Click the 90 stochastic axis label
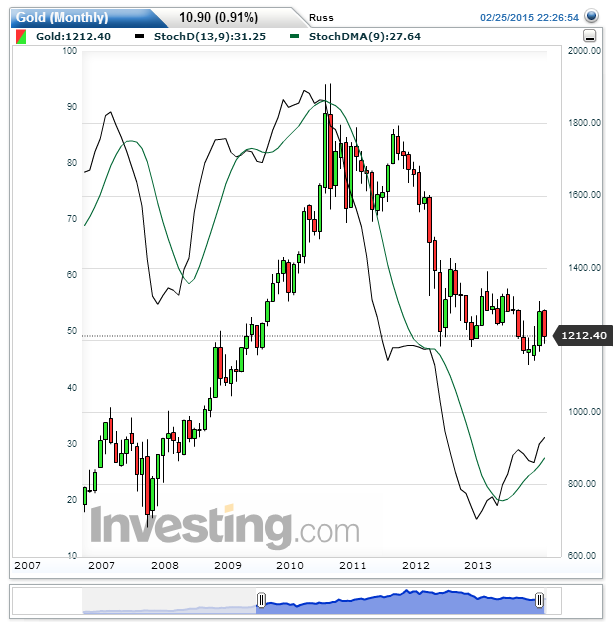Viewport: 613px width, 627px height. pos(72,107)
